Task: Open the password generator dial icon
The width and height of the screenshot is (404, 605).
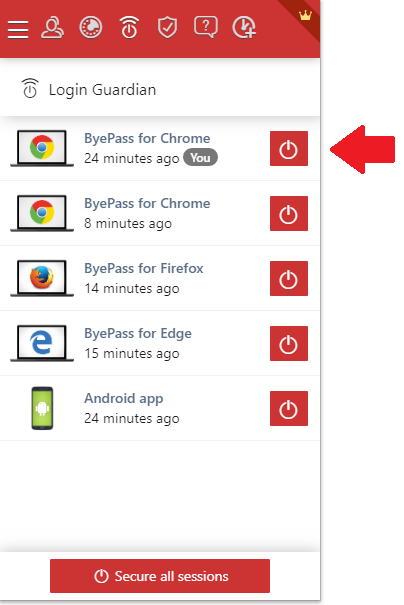Action: coord(91,28)
